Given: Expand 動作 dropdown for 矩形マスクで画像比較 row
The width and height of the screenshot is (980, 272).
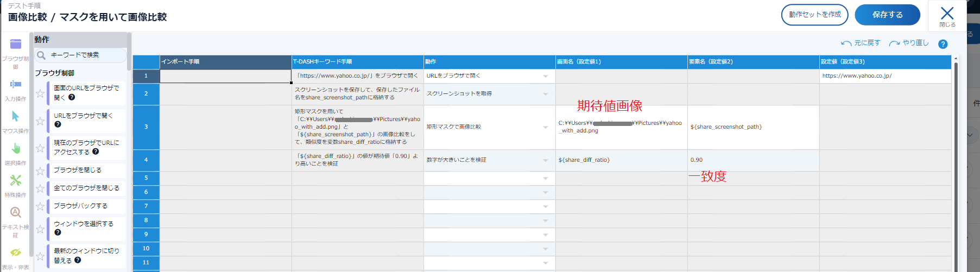Looking at the screenshot, I should click(546, 127).
